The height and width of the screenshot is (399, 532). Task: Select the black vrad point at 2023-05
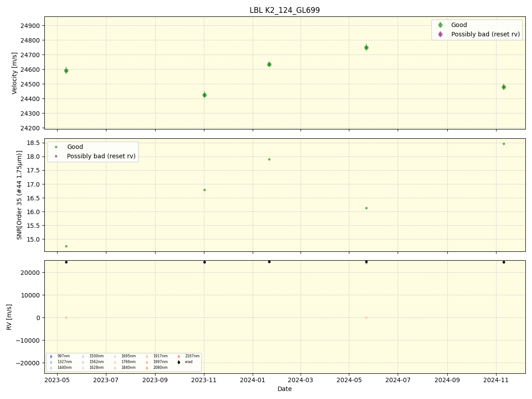[x=66, y=262]
